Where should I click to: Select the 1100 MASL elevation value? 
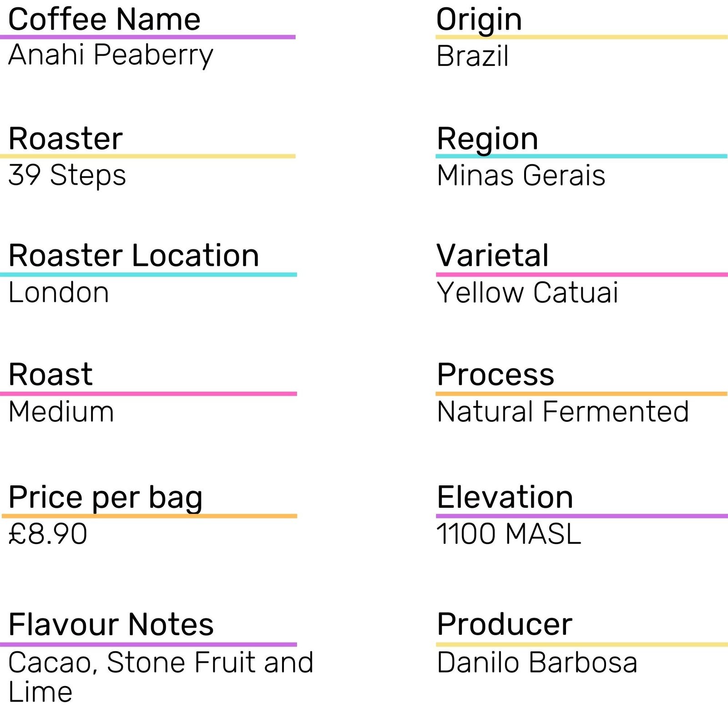pos(509,534)
